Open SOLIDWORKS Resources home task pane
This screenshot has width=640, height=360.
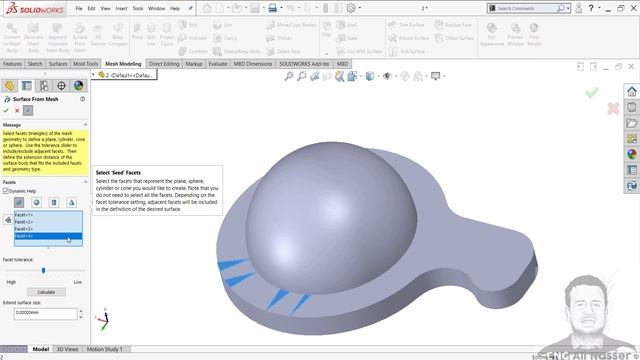click(x=632, y=91)
